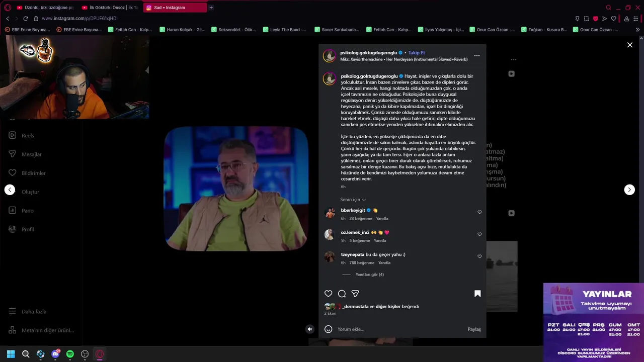Image resolution: width=644 pixels, height=362 pixels.
Task: Expand the Daha fazla menu
Action: (x=28, y=312)
